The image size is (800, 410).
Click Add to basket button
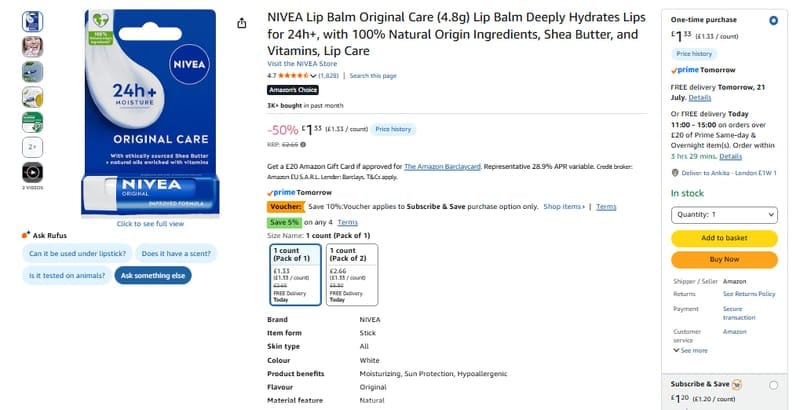[x=724, y=238]
